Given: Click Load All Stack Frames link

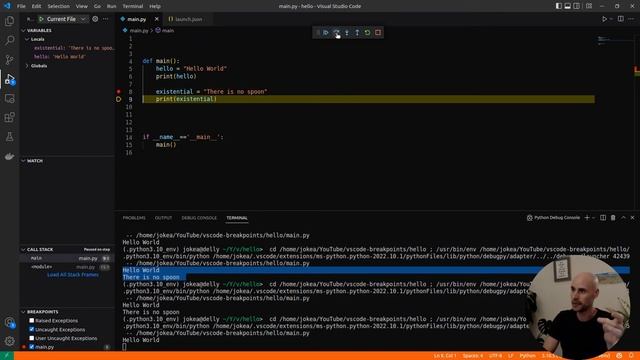Looking at the screenshot, I should pos(73,275).
